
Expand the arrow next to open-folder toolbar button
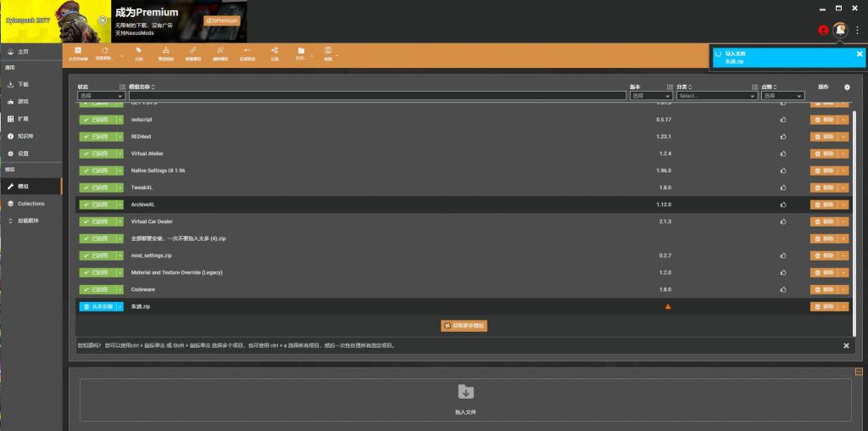tap(312, 55)
